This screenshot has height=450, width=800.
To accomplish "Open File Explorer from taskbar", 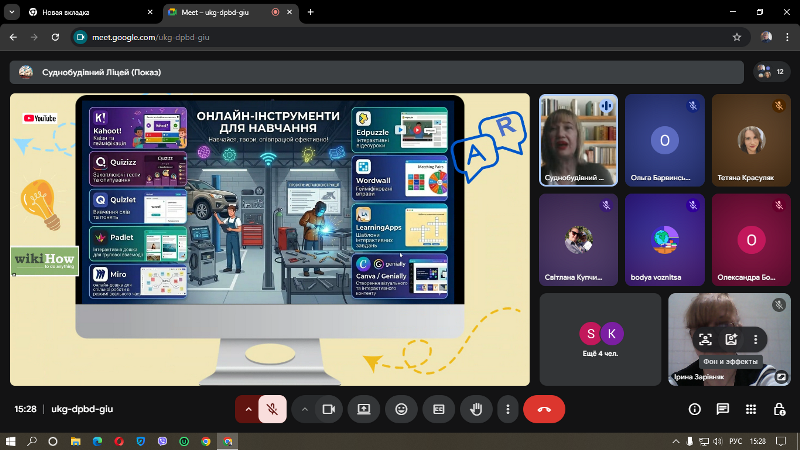I will pos(76,441).
